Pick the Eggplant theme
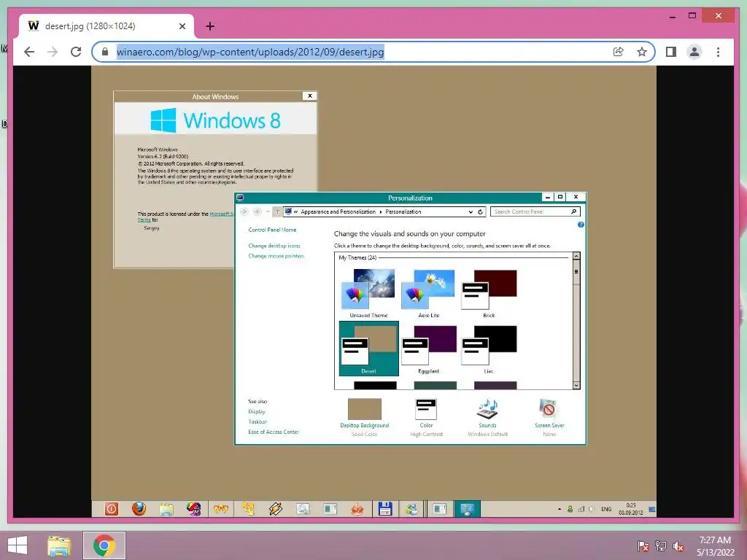The image size is (747, 560). point(429,349)
